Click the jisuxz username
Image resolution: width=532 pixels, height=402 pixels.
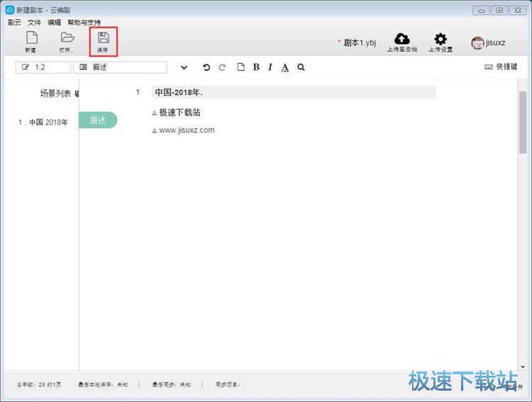495,43
